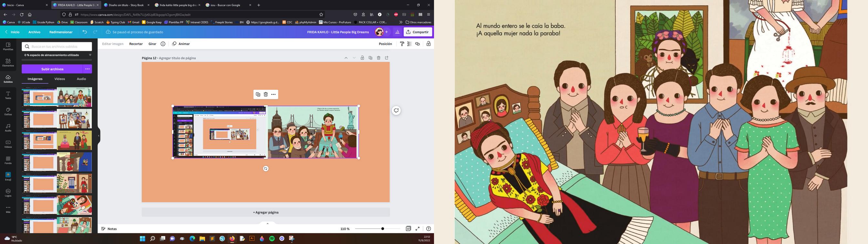Click the add comment bubble icon

(396, 110)
